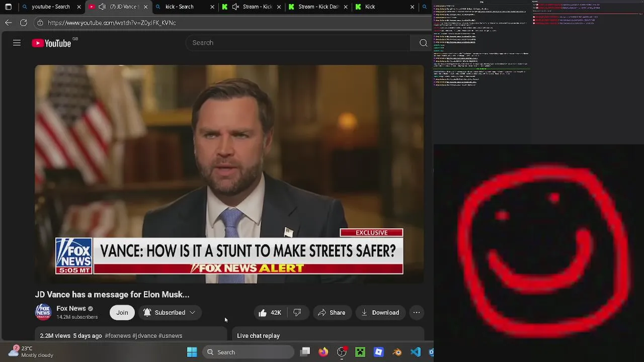Go back with the browser back arrow
The height and width of the screenshot is (362, 644).
click(8, 23)
